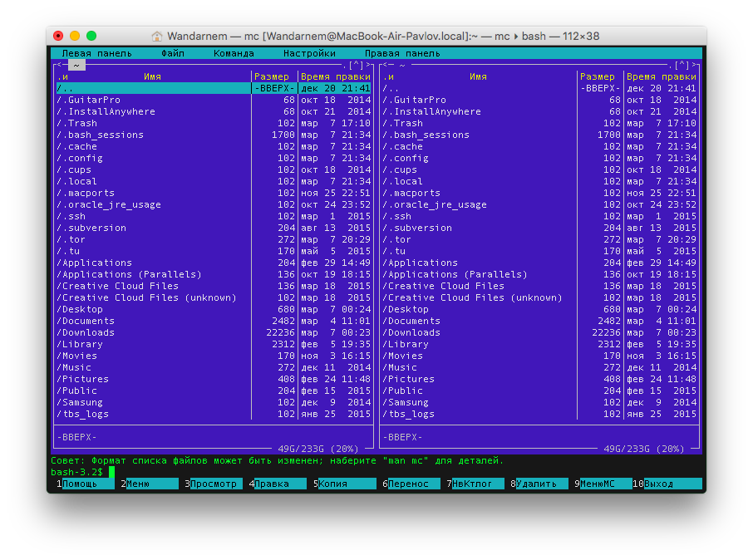Click the left panel's back arrow in header
Viewport: 753px width, 560px height.
pos(60,65)
